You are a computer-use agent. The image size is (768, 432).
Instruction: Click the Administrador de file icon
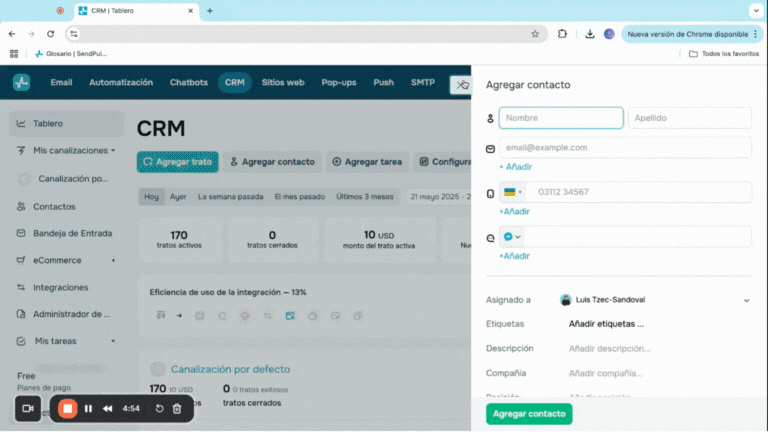(x=21, y=314)
